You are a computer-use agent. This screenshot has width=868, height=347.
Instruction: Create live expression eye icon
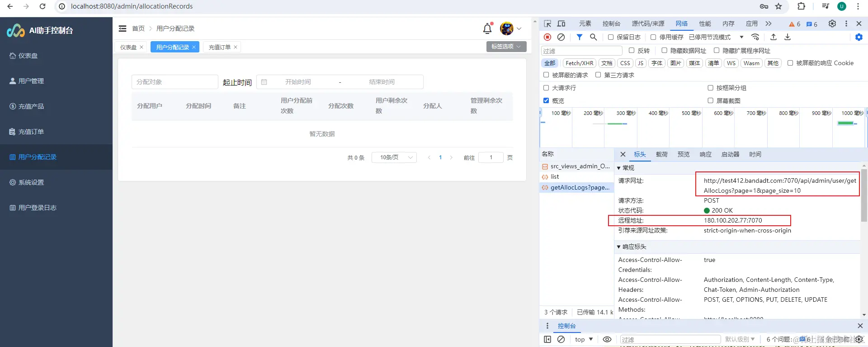(607, 339)
